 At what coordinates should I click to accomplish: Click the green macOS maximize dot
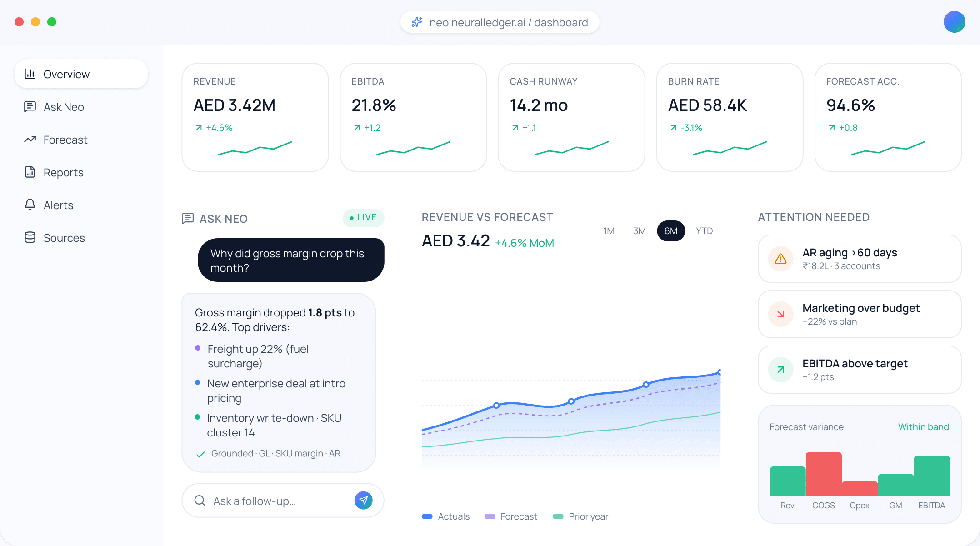point(52,22)
